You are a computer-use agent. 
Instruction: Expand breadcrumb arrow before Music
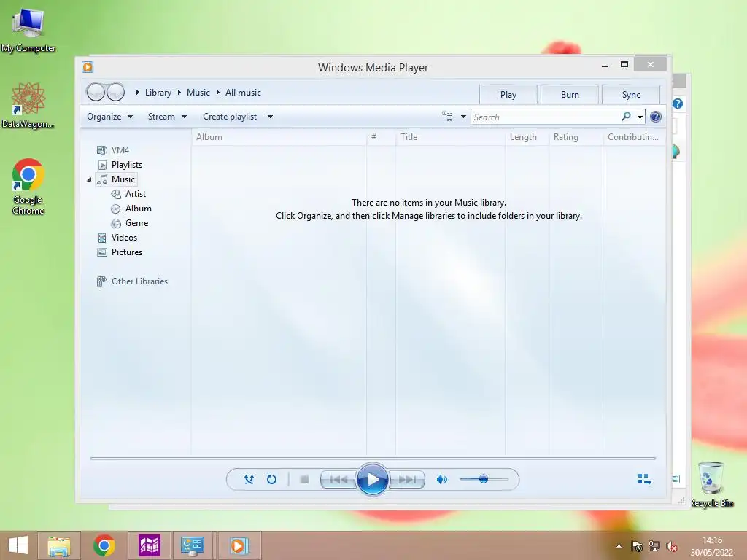[179, 93]
